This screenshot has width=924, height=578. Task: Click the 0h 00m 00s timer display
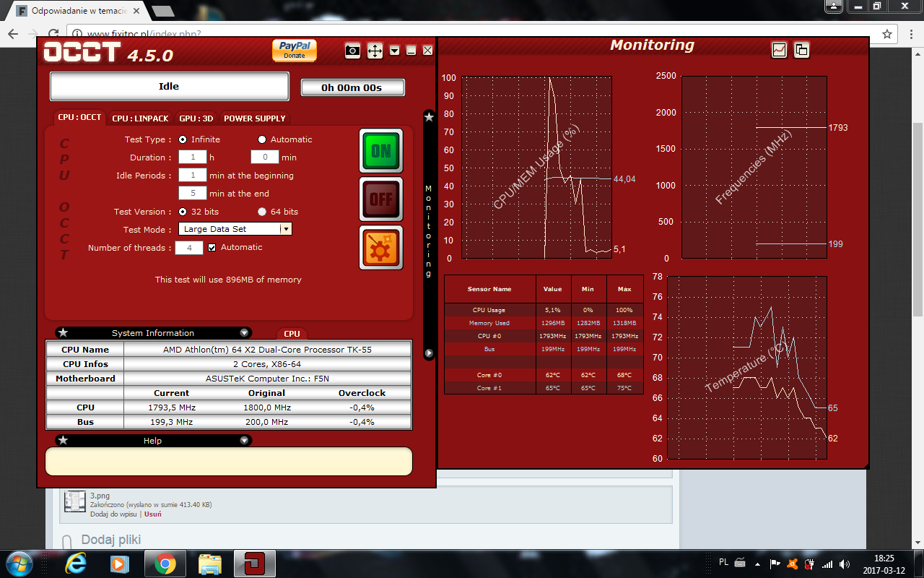click(x=352, y=87)
